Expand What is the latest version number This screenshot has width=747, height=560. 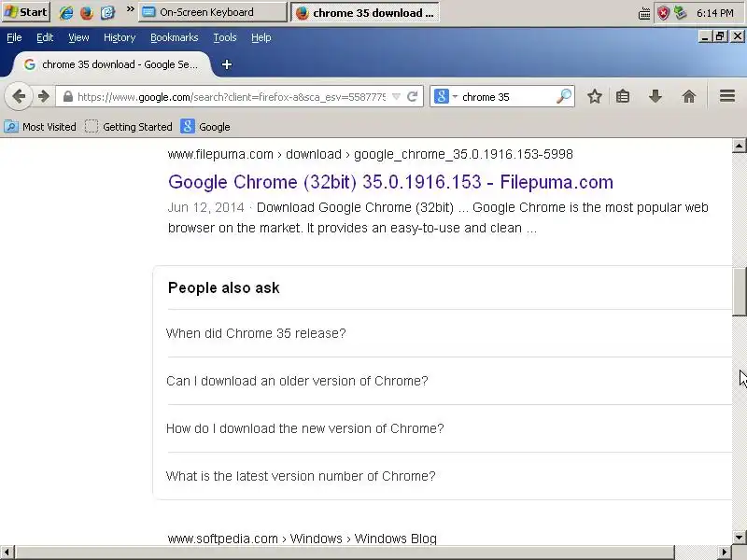click(301, 476)
